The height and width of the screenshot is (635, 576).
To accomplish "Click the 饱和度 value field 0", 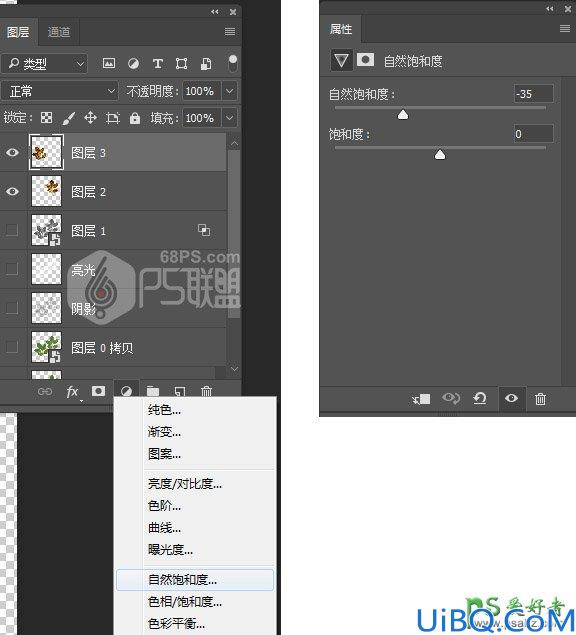I will (533, 134).
